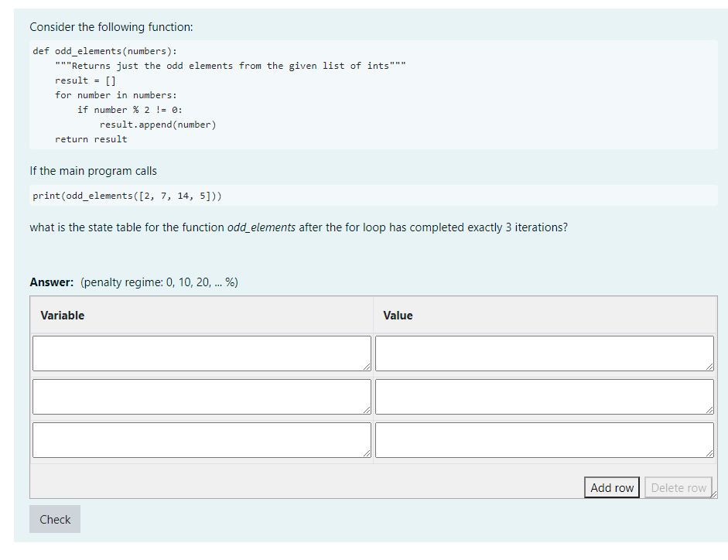
Task: Click the Check button
Action: point(54,519)
